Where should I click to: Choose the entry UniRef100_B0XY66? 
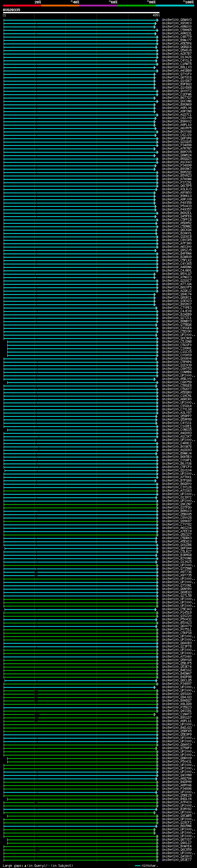(177, 131)
